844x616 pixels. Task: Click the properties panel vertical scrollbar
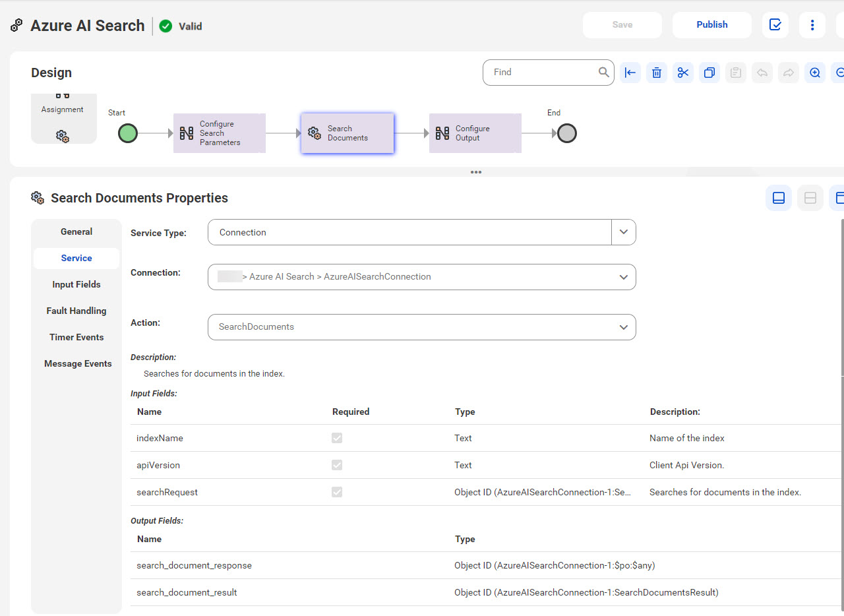pyautogui.click(x=842, y=297)
